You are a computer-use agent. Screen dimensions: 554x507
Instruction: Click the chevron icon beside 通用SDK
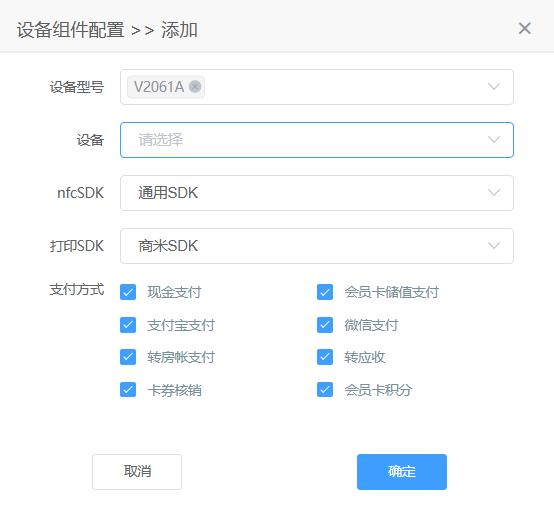[x=494, y=193]
